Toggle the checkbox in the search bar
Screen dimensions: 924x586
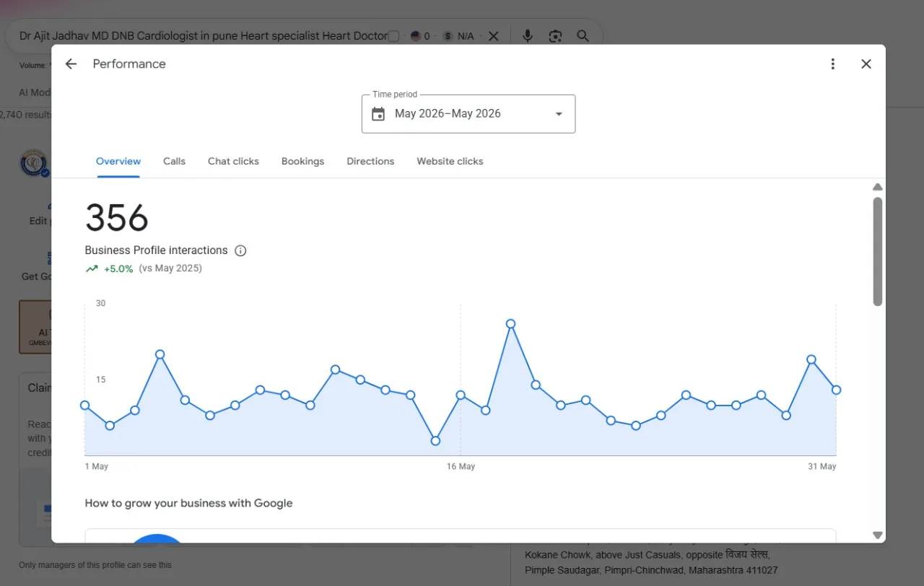click(393, 36)
